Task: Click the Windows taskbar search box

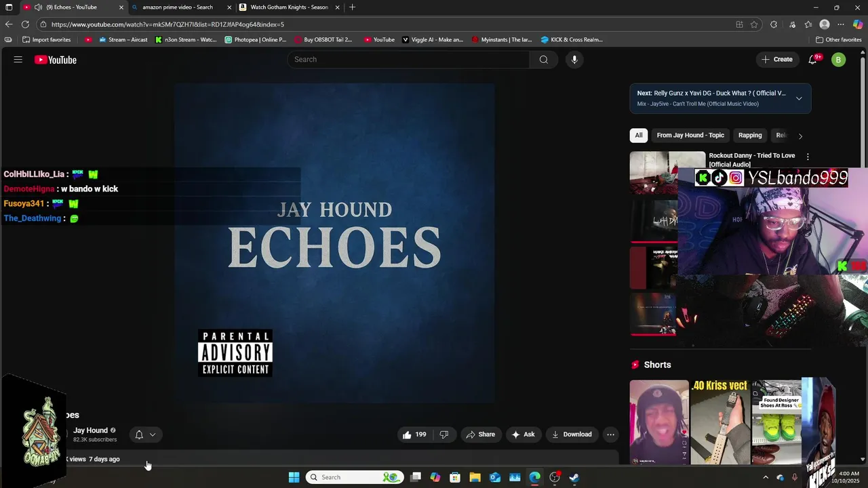Action: (355, 477)
